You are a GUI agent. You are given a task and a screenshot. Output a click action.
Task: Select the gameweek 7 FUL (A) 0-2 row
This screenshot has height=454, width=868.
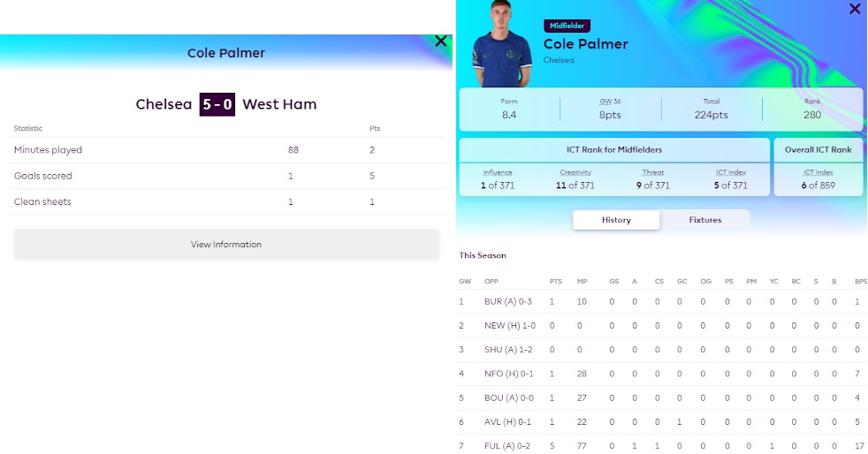coord(662,445)
